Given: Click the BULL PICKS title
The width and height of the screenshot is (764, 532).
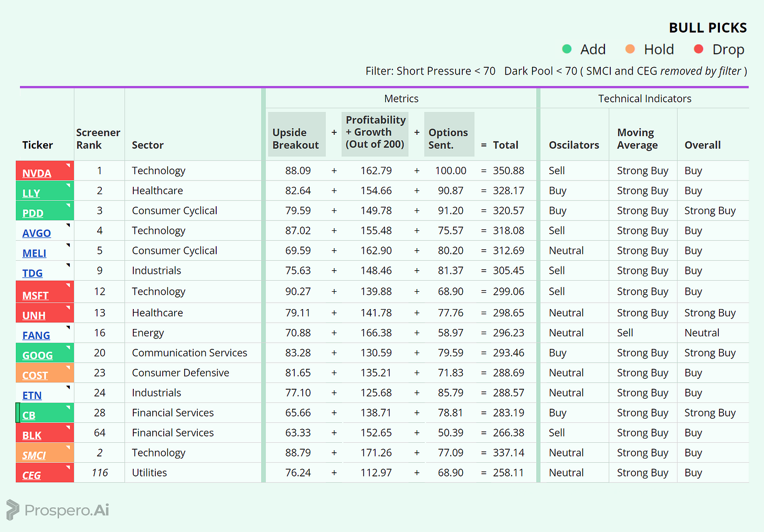Looking at the screenshot, I should 708,28.
